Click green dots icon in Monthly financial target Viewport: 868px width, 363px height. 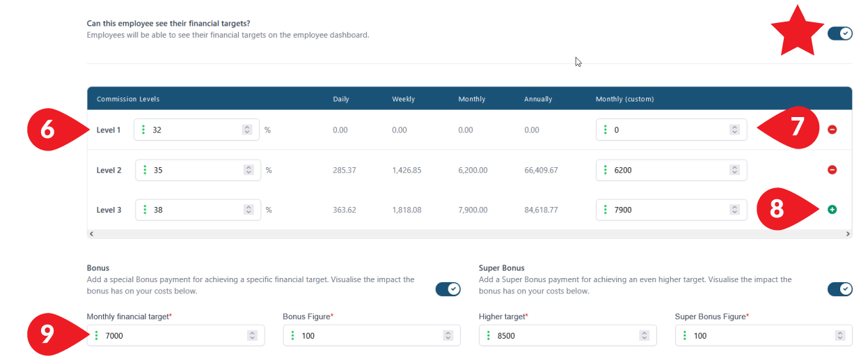(97, 336)
